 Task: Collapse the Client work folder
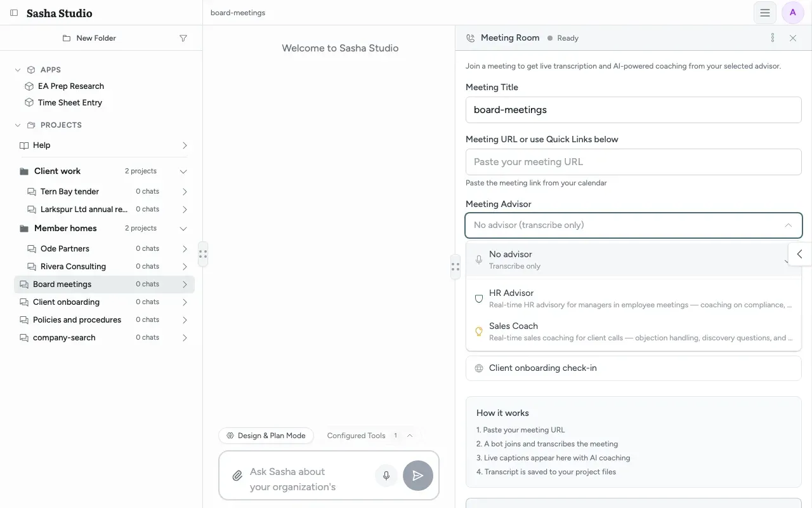click(183, 171)
